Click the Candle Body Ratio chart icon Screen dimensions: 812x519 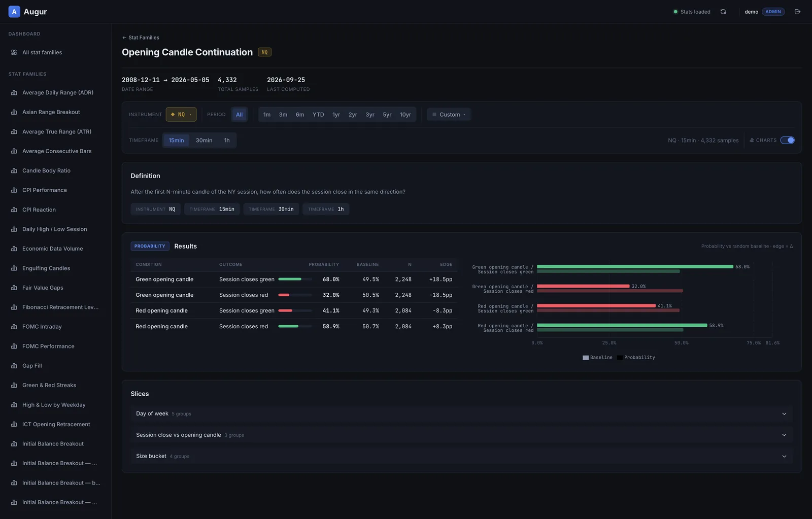click(14, 170)
